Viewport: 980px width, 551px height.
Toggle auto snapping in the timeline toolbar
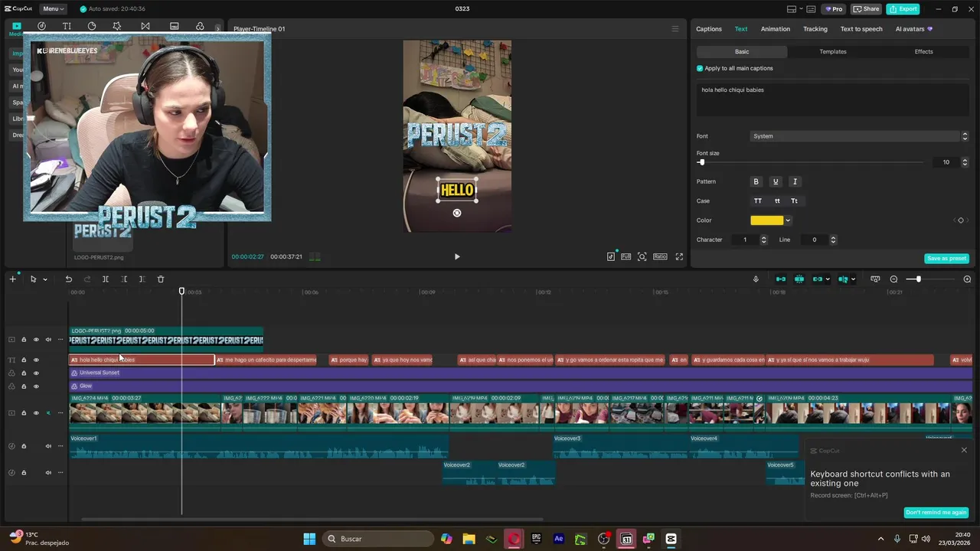click(x=799, y=279)
